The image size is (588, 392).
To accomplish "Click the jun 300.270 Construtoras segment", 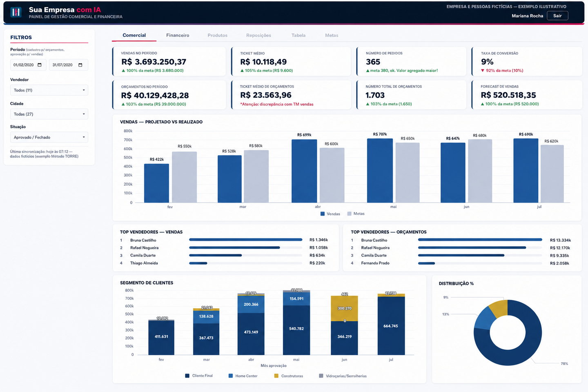I will (344, 308).
